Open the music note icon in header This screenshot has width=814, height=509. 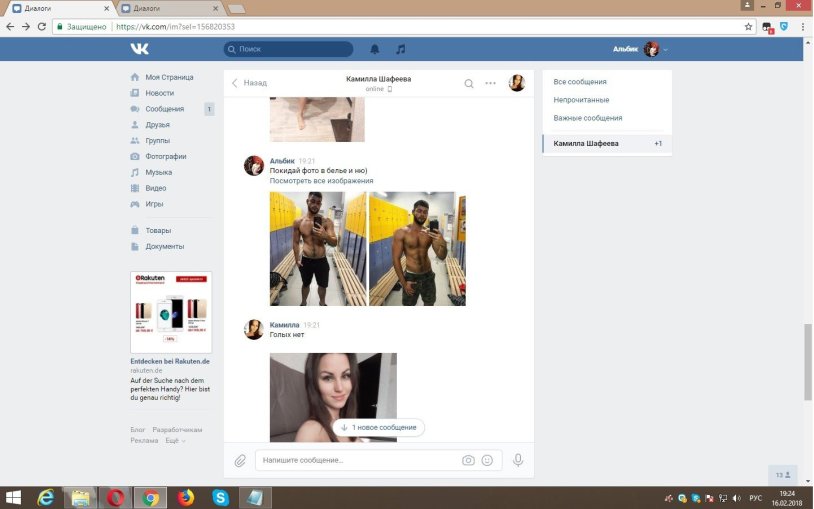pyautogui.click(x=401, y=49)
